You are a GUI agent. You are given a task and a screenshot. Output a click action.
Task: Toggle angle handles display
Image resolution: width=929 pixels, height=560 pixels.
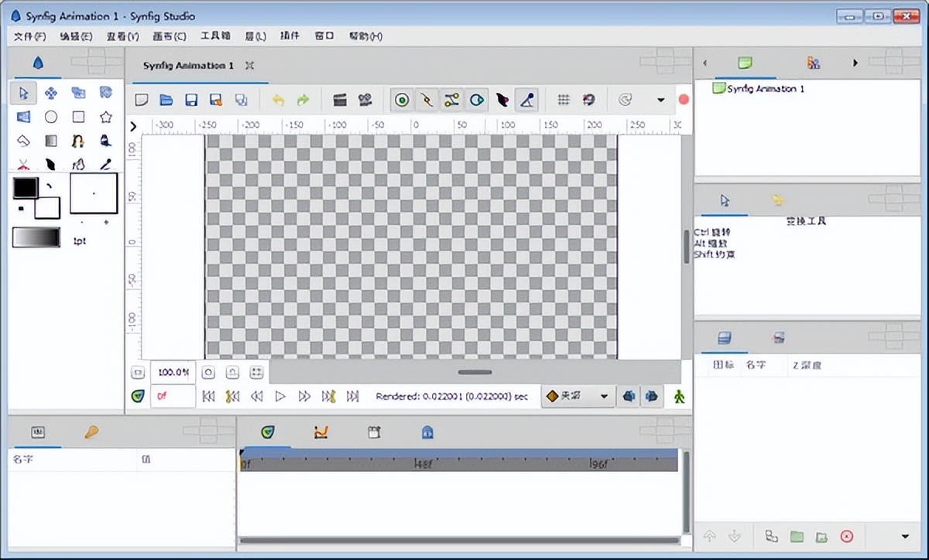[x=527, y=100]
